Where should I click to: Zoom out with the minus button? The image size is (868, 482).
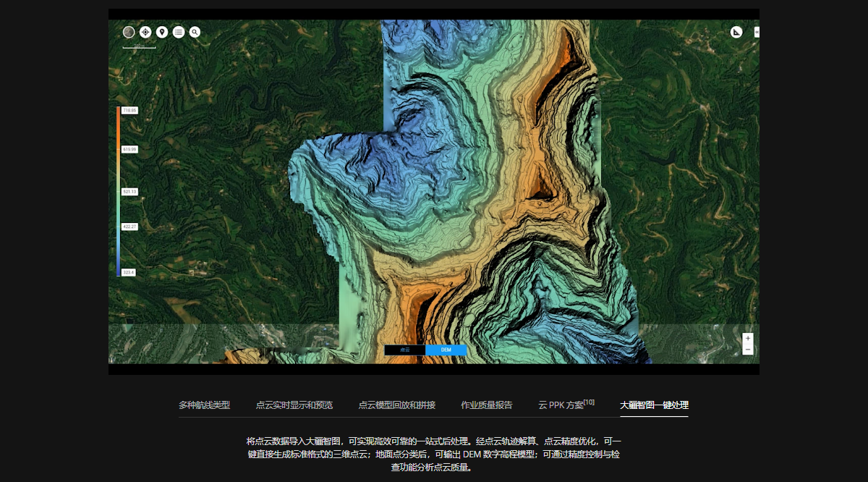coord(748,350)
